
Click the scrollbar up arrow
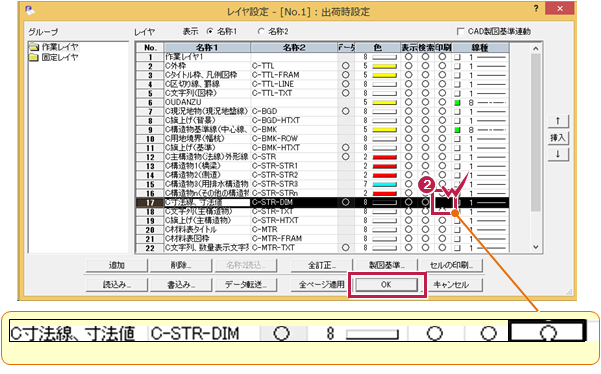coord(536,49)
